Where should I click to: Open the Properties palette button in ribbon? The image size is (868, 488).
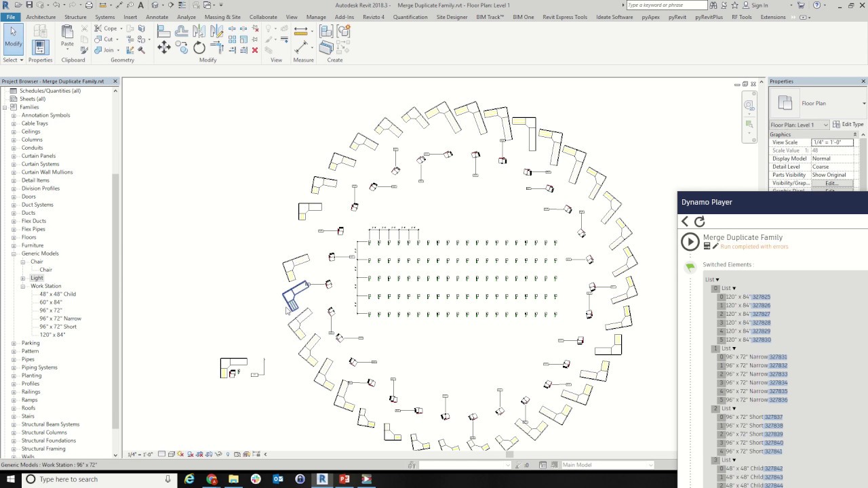[40, 47]
